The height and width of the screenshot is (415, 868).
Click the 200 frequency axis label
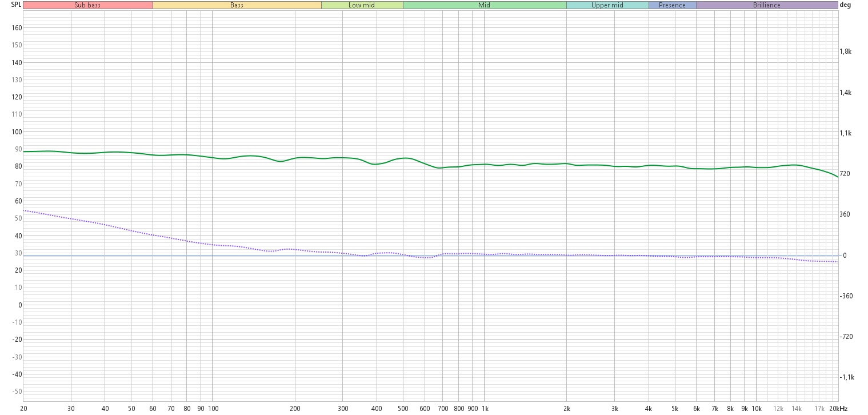[x=295, y=409]
